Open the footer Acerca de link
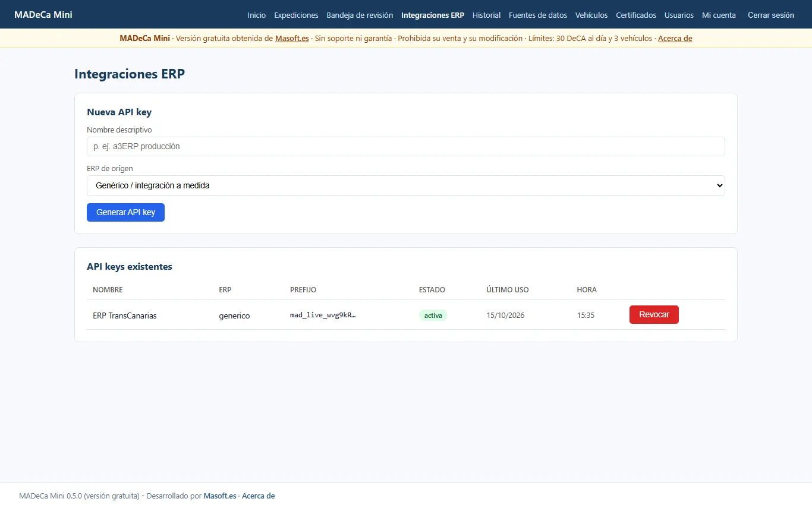812x511 pixels. (x=258, y=496)
